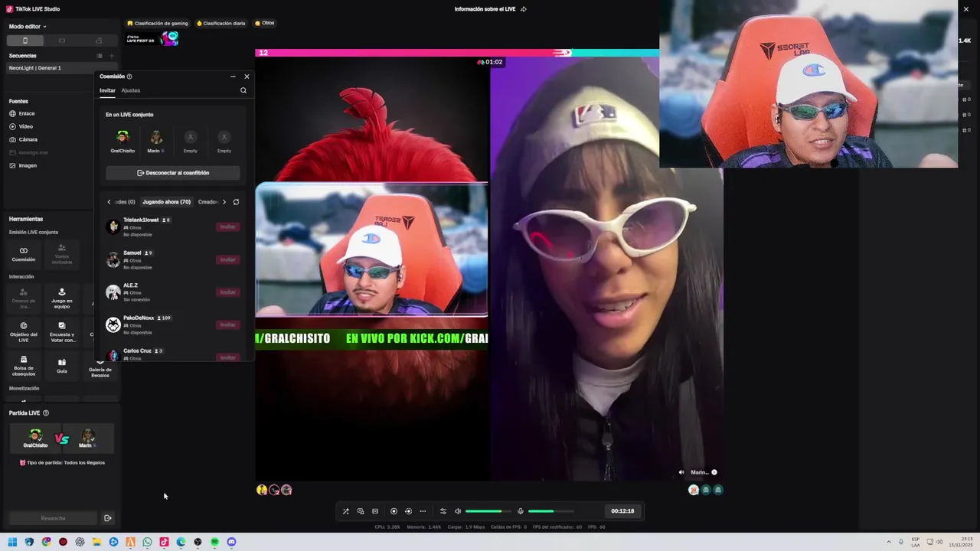Open the Otros ranking tab
Screen dimensions: 980x551
[x=264, y=23]
